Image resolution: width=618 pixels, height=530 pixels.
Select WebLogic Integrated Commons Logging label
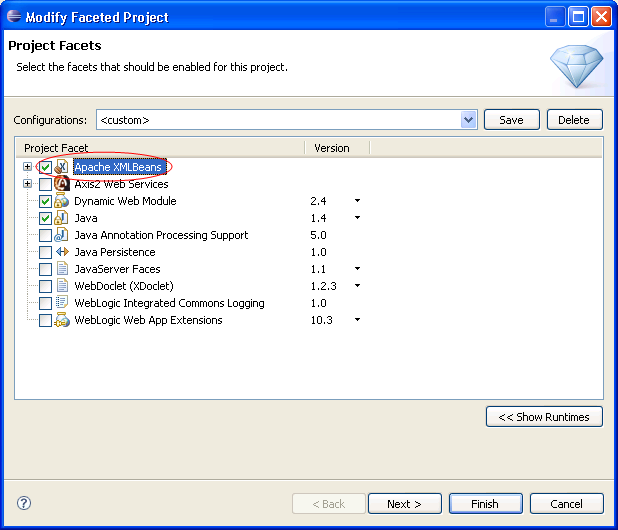tap(169, 303)
